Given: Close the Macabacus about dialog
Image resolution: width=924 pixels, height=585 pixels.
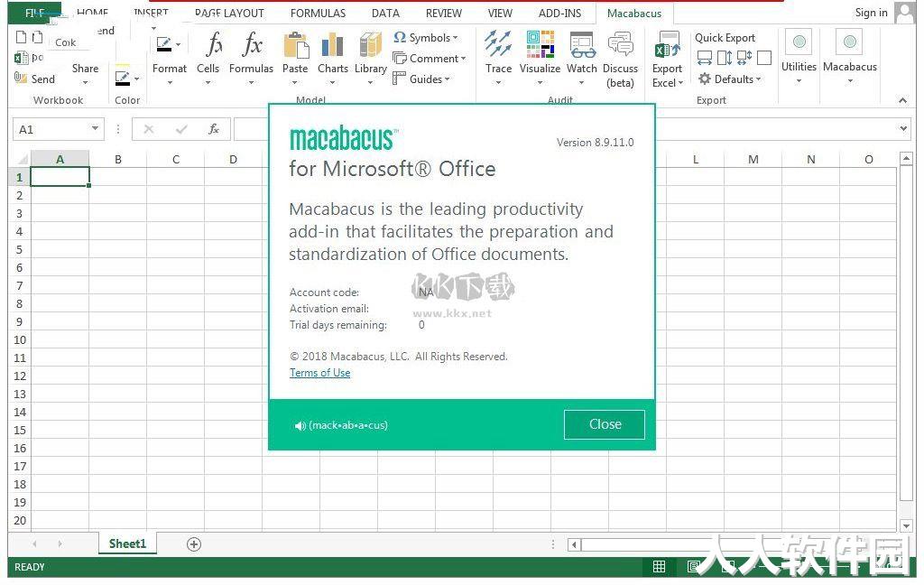Looking at the screenshot, I should tap(605, 424).
